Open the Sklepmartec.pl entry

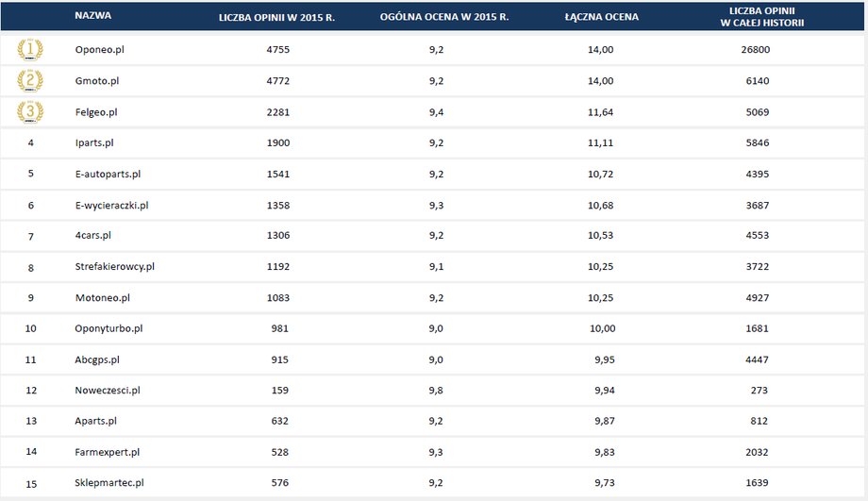click(109, 483)
